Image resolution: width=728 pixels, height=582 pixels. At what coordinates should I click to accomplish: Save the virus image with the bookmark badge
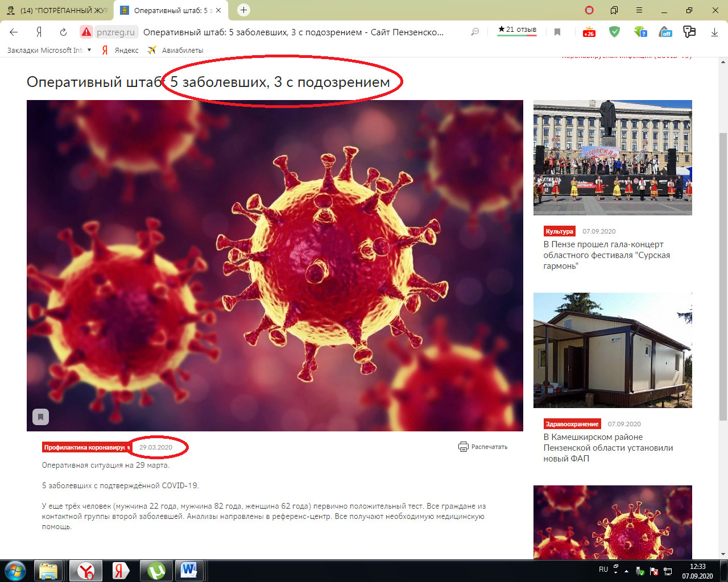point(40,417)
